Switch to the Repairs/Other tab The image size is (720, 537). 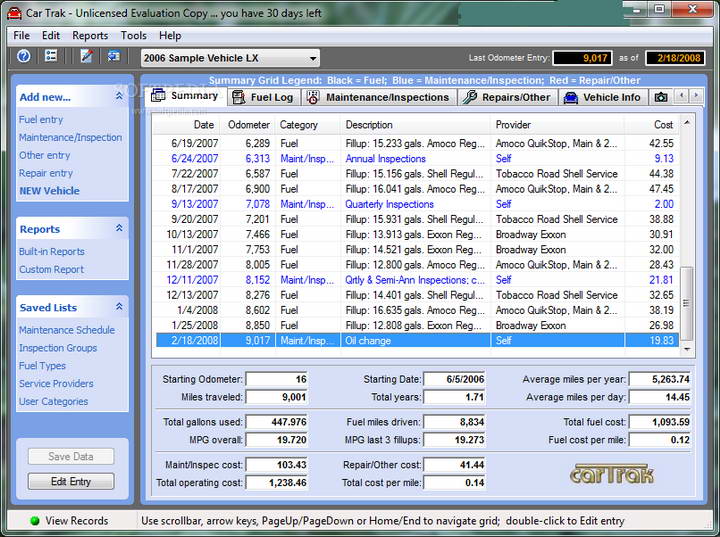point(507,97)
